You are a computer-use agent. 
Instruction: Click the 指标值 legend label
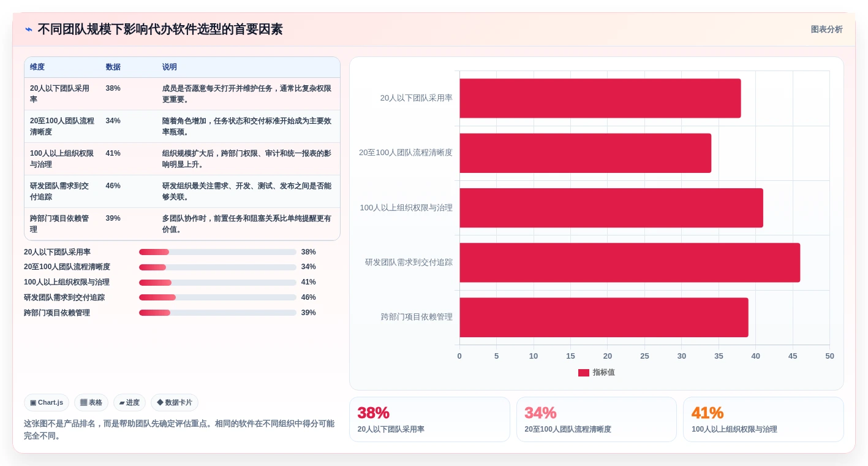pos(603,373)
